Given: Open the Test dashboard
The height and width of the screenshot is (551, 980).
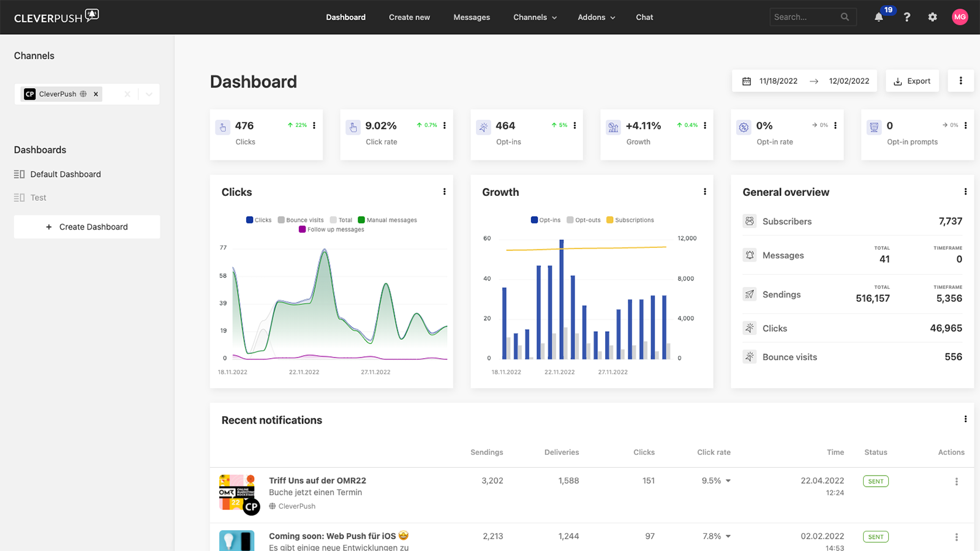Looking at the screenshot, I should (x=38, y=197).
